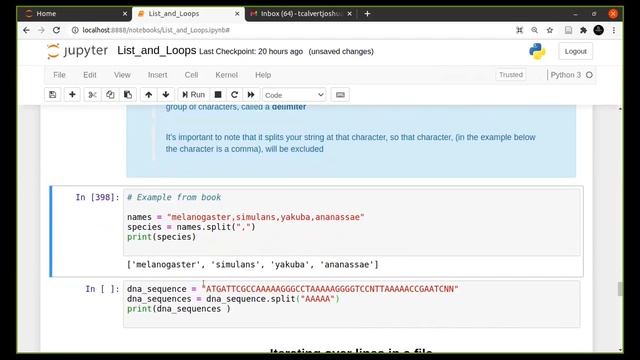Image resolution: width=640 pixels, height=360 pixels.
Task: Click the print(dna_sequences) line
Action: [178, 309]
